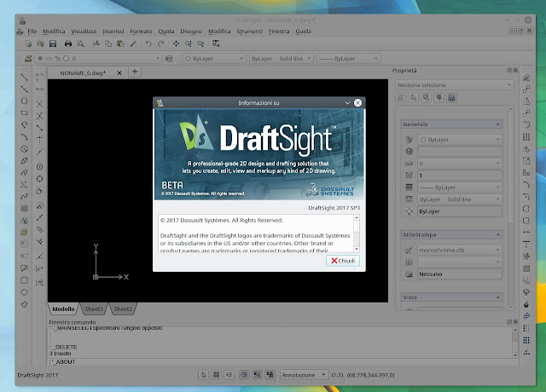The width and height of the screenshot is (546, 392).
Task: Open the Finestra menu
Action: (x=279, y=32)
